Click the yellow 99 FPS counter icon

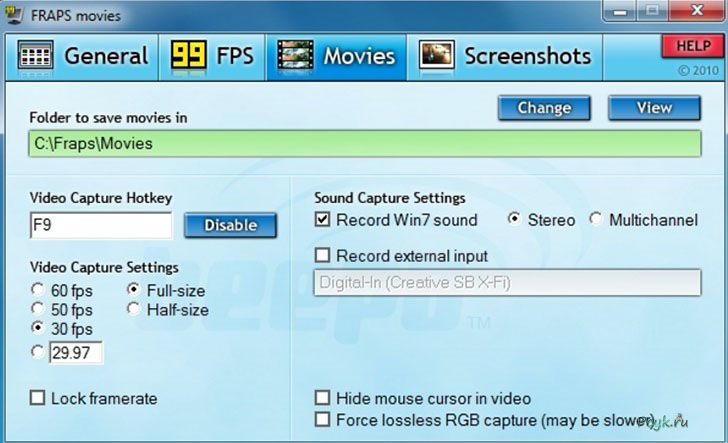pos(188,55)
